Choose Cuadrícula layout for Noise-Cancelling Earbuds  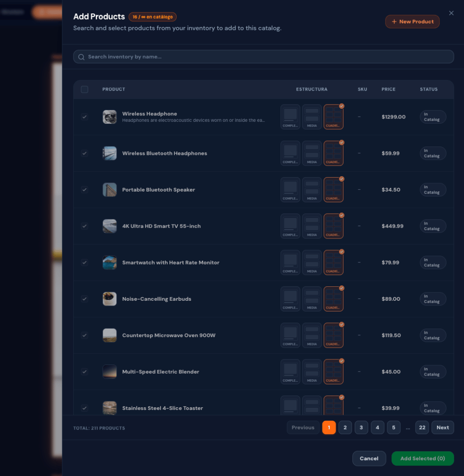pyautogui.click(x=333, y=299)
